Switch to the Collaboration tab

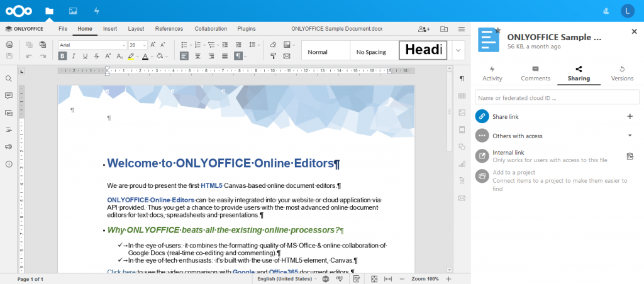click(211, 29)
